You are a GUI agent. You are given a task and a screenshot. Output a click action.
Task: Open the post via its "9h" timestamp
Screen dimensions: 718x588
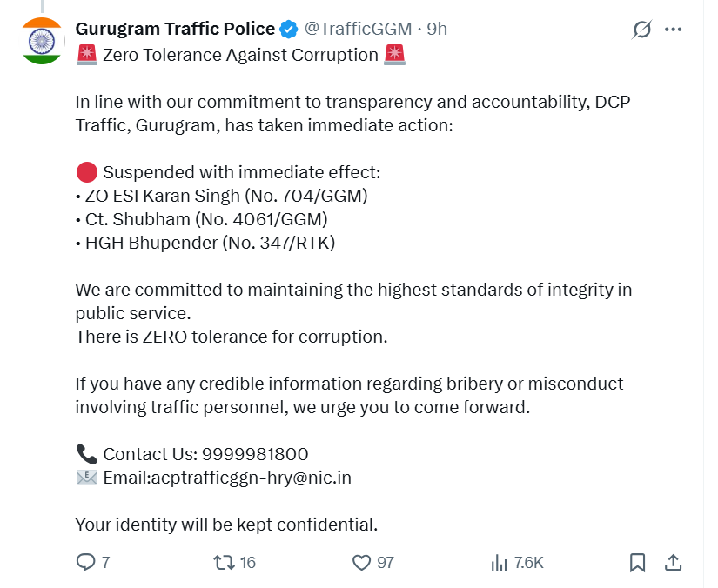click(x=437, y=29)
